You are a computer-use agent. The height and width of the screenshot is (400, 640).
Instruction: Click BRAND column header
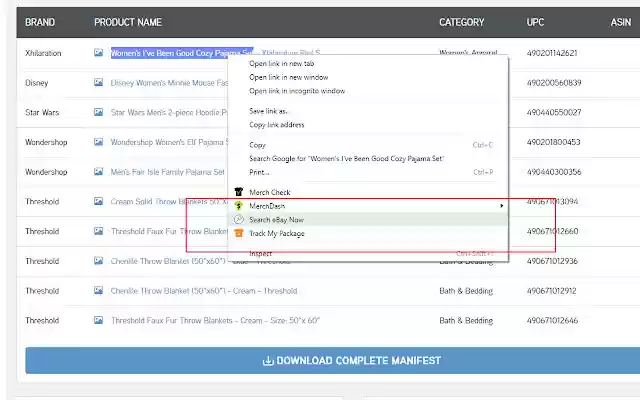click(x=40, y=22)
